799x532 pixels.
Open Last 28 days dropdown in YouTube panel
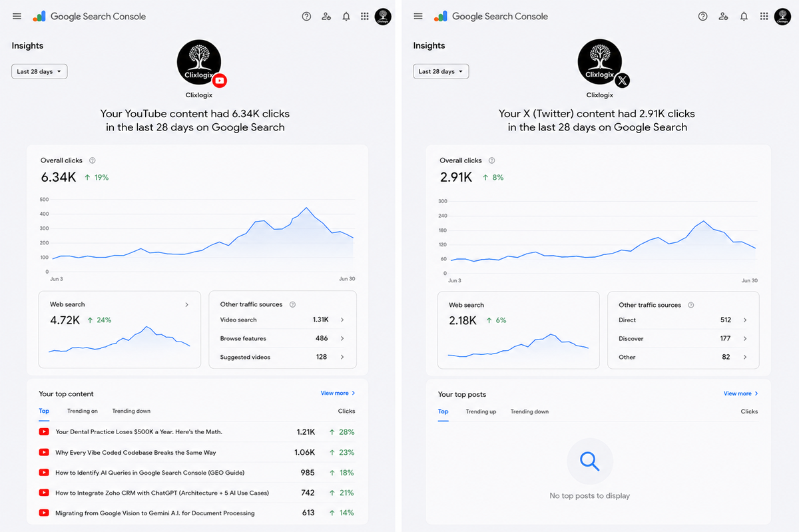(x=39, y=71)
